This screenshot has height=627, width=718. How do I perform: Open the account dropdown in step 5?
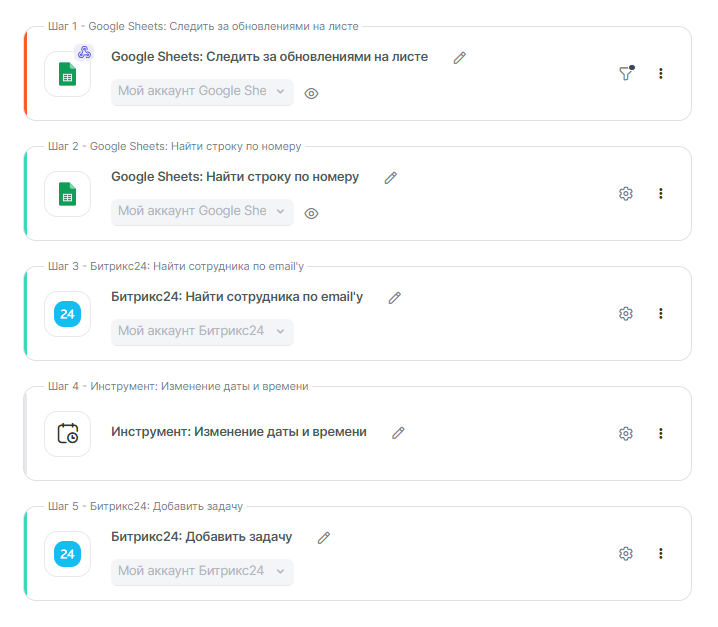202,571
